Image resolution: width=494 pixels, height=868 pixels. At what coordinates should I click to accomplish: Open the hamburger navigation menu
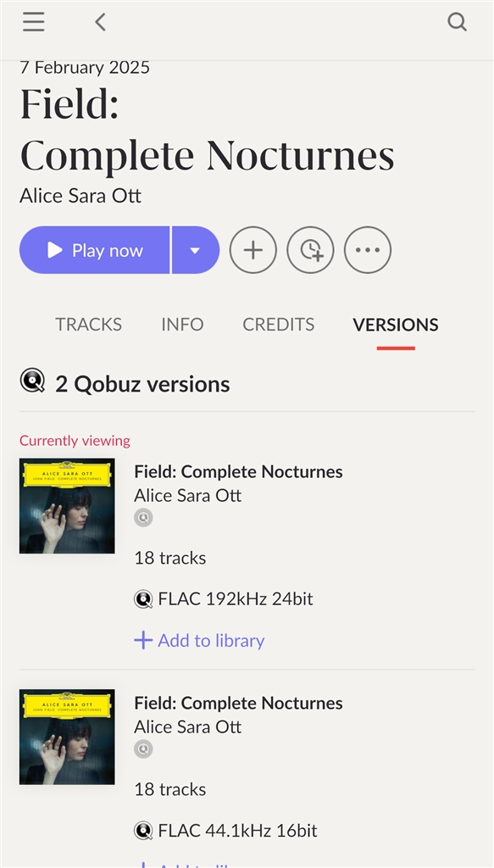pyautogui.click(x=34, y=22)
